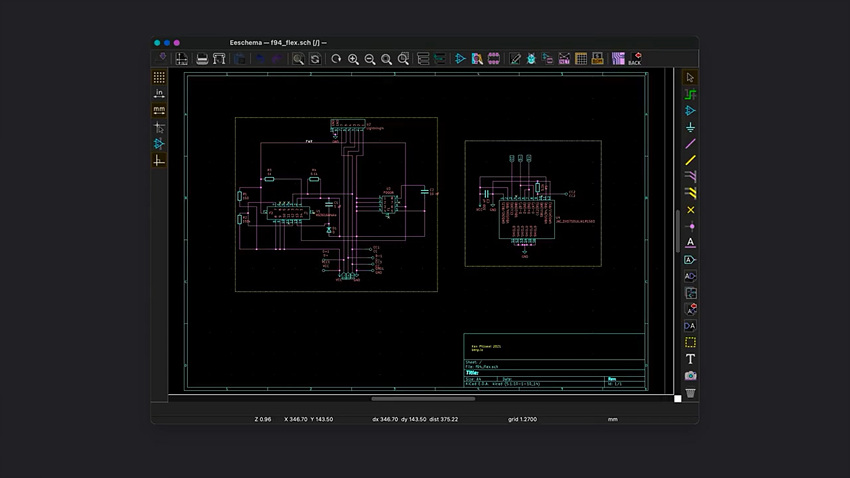Select the Place Symbol tool

coord(690,111)
